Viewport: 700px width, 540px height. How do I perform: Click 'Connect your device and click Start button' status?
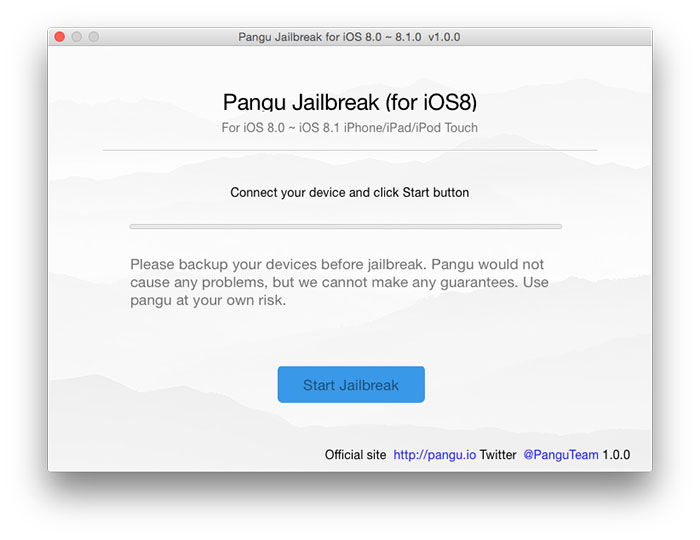[x=350, y=193]
